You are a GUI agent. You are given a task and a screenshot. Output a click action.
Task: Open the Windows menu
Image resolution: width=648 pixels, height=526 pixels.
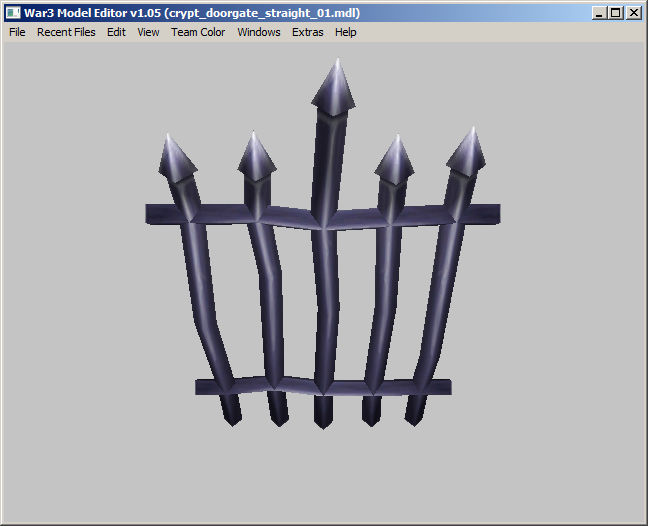(259, 32)
